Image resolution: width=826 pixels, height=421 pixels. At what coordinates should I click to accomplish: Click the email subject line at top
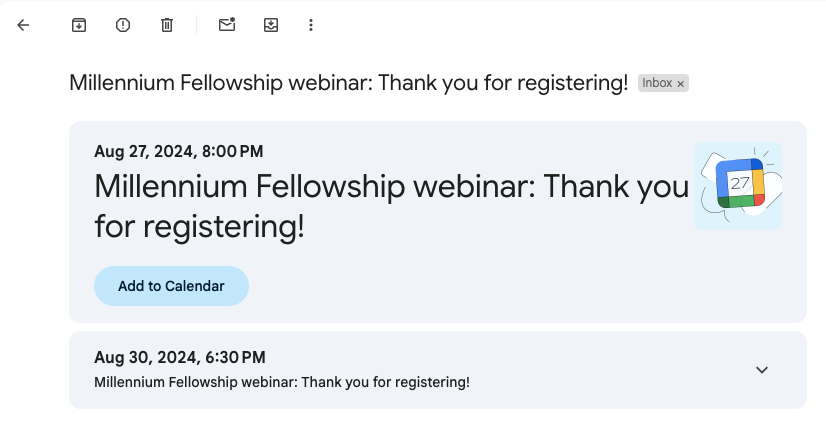[x=349, y=83]
